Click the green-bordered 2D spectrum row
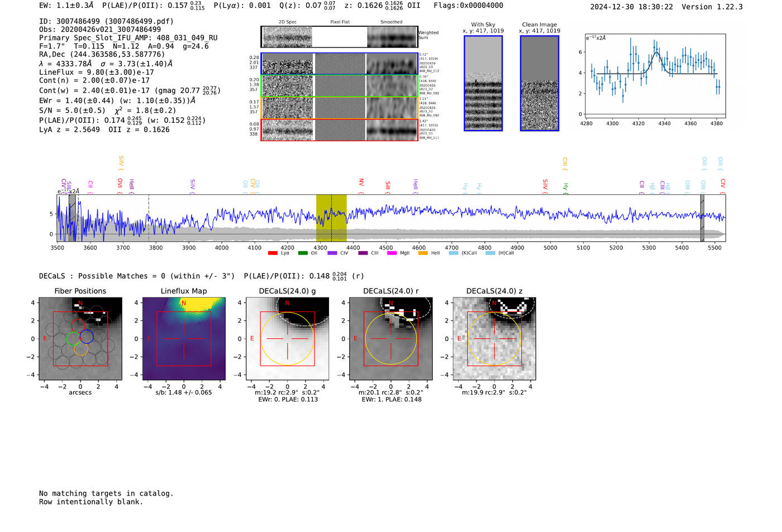This screenshot has width=782, height=532. click(339, 85)
